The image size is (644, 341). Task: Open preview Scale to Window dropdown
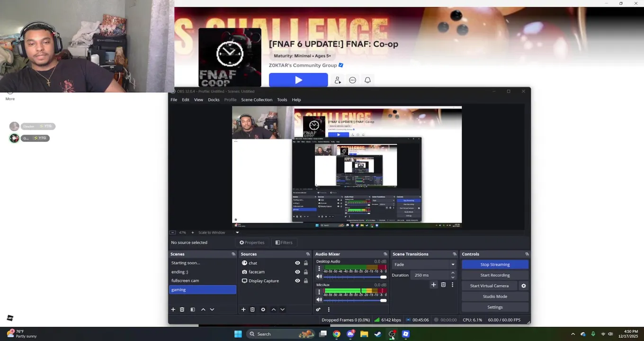pos(237,233)
